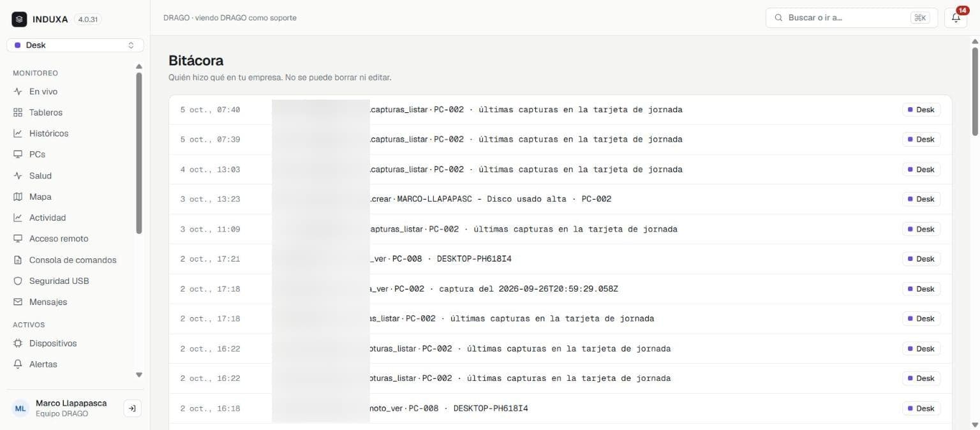This screenshot has width=980, height=430.
Task: Click the Desk tag in the 4 oct., 13:03 row
Action: pos(921,170)
